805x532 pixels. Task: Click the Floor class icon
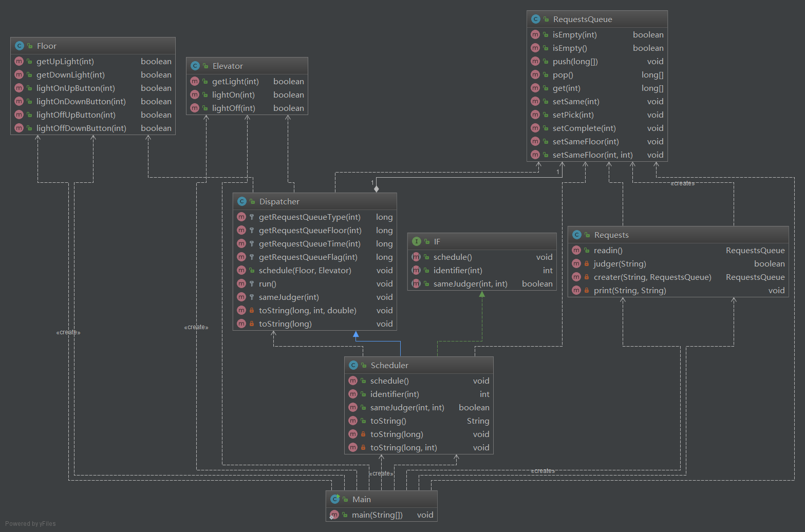[x=20, y=46]
